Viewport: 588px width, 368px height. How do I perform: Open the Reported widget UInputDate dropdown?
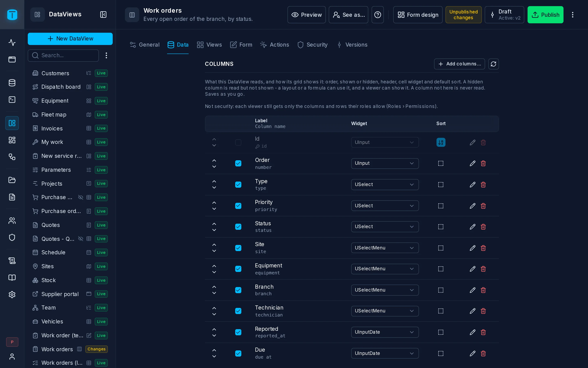click(385, 332)
